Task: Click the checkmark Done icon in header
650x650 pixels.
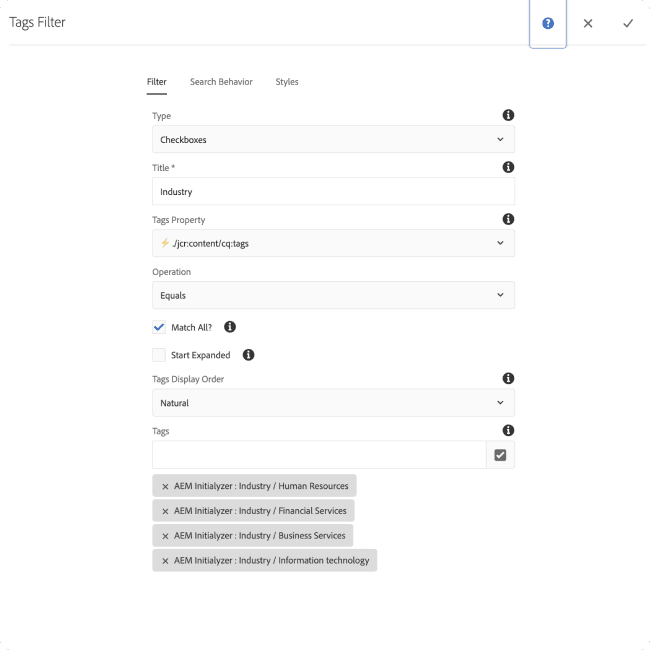Action: pos(628,23)
